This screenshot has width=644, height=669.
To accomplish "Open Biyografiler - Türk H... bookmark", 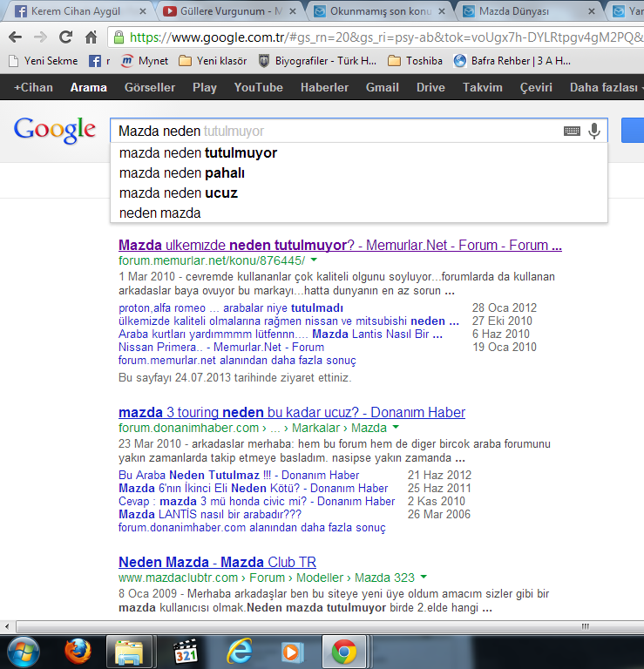I will tap(317, 61).
